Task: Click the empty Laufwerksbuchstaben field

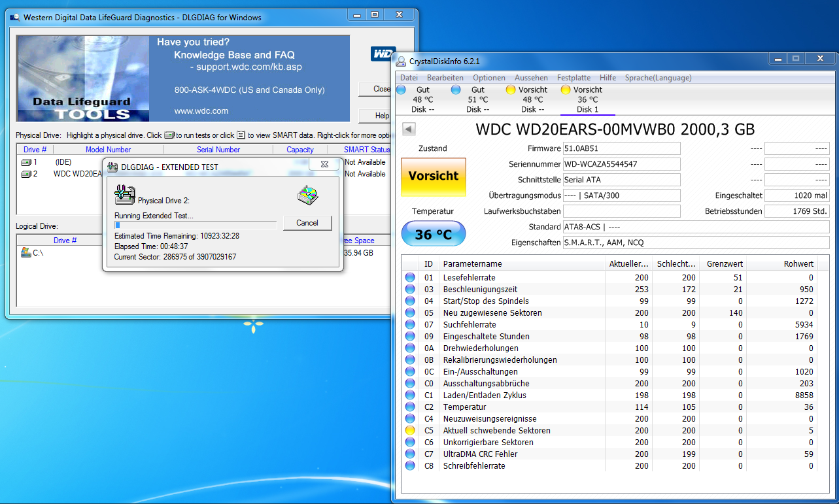Action: (621, 211)
